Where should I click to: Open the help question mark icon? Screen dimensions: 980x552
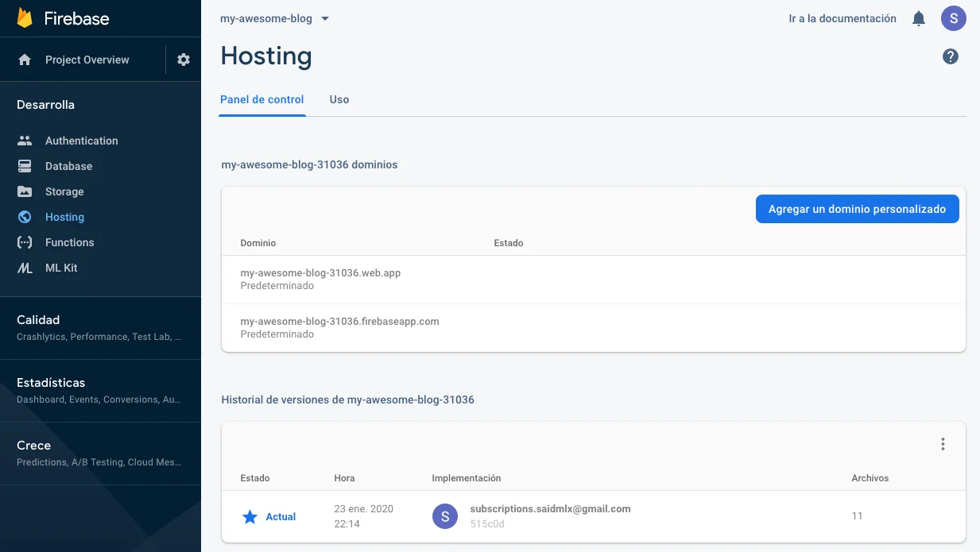pyautogui.click(x=951, y=56)
